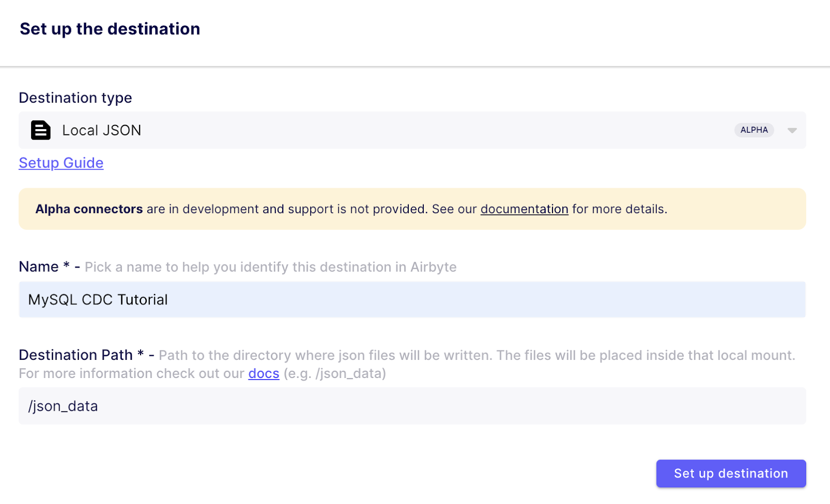The height and width of the screenshot is (504, 830).
Task: Open the Local JSON destination selector
Action: [x=363, y=130]
